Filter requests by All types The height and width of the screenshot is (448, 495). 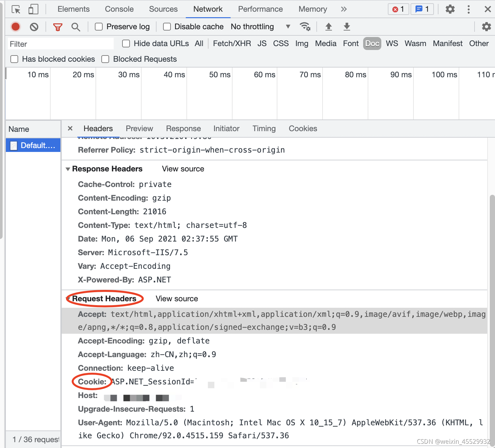pyautogui.click(x=199, y=44)
